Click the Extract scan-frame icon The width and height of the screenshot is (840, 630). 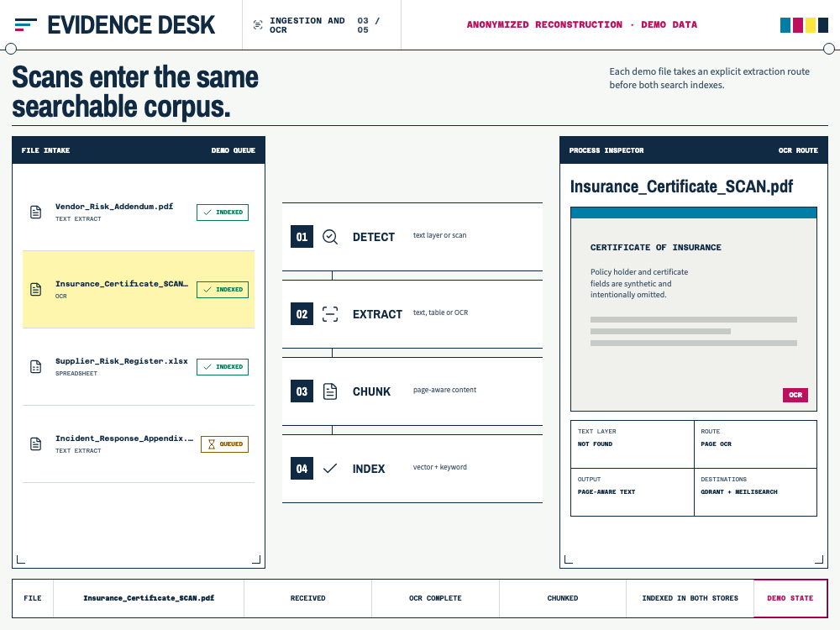(330, 314)
